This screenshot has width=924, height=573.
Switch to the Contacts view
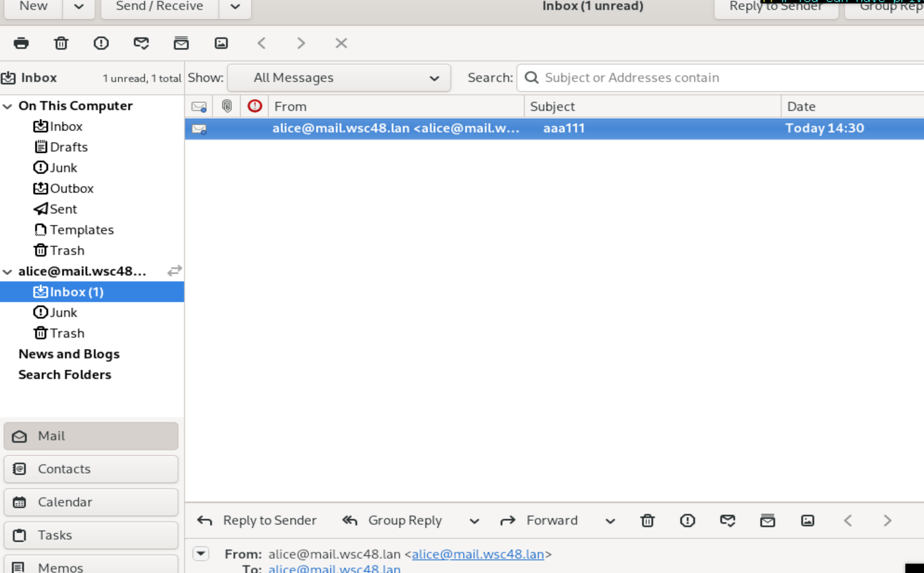click(x=91, y=469)
